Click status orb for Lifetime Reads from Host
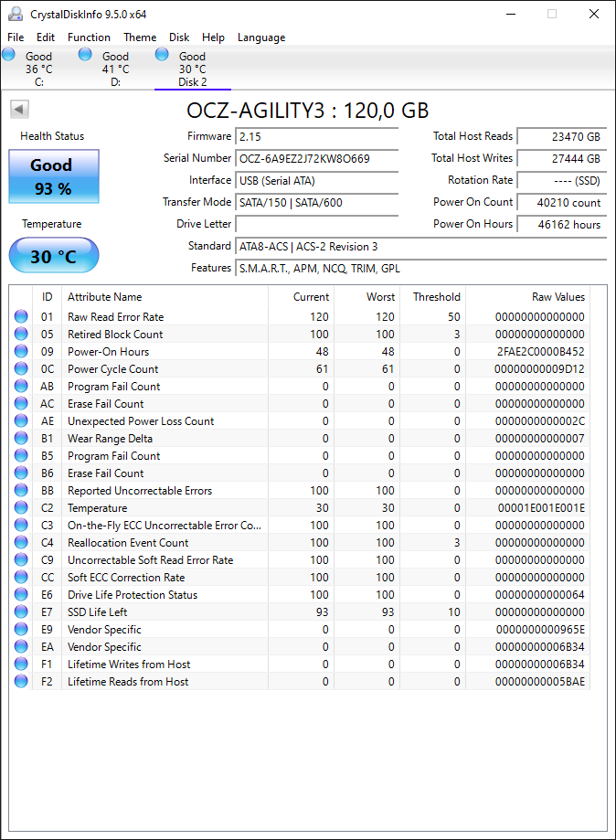This screenshot has width=616, height=840. pos(21,682)
